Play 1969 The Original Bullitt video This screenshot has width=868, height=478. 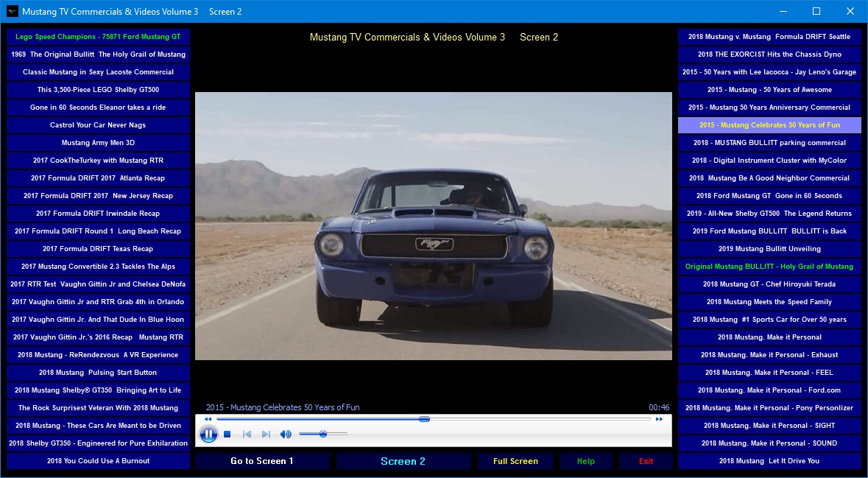point(98,55)
